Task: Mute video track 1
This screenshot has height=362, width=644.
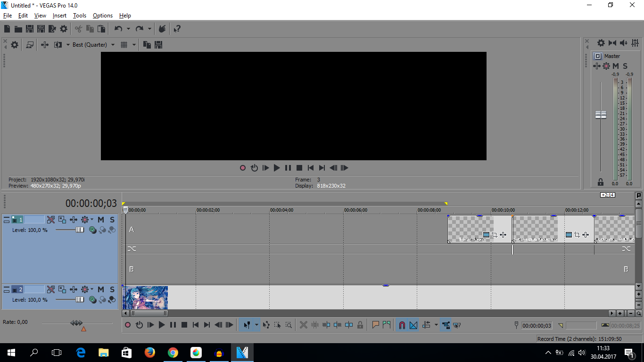Action: click(101, 220)
